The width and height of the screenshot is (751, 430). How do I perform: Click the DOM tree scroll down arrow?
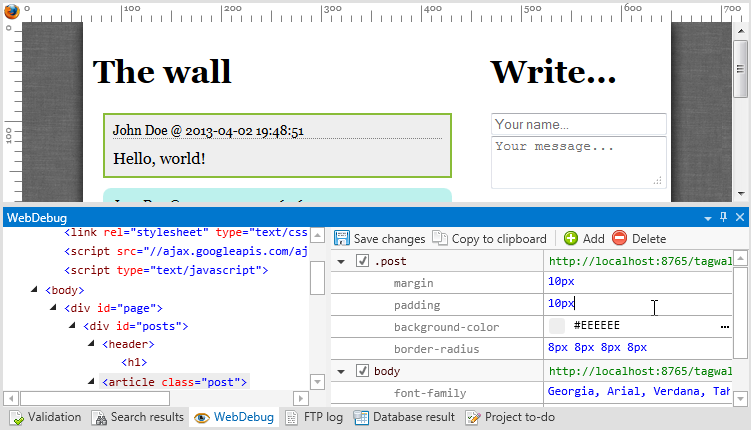click(318, 382)
